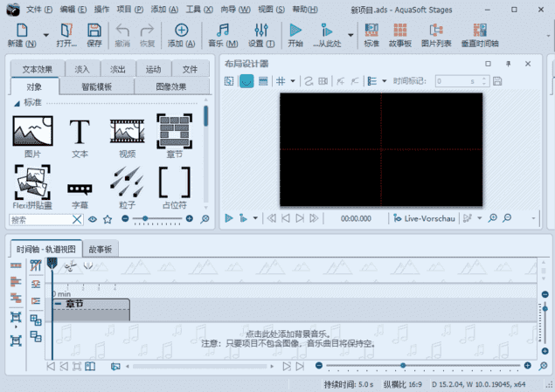Select the 淡入 tab
The height and width of the screenshot is (392, 555).
82,69
